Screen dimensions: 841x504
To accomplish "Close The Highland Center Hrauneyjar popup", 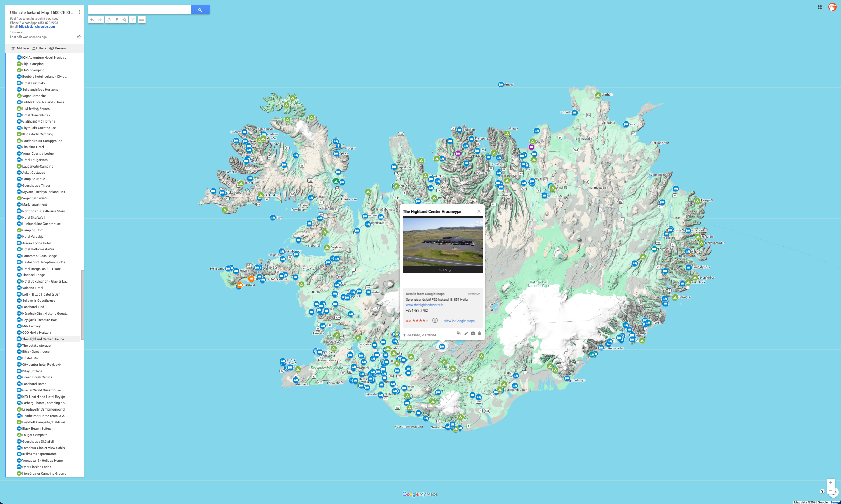I will pyautogui.click(x=479, y=211).
